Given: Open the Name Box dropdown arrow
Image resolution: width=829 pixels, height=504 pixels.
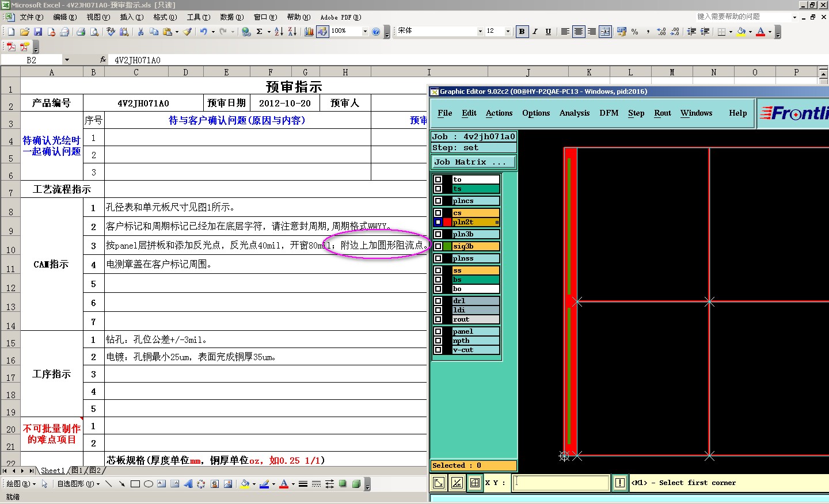Looking at the screenshot, I should [x=67, y=60].
